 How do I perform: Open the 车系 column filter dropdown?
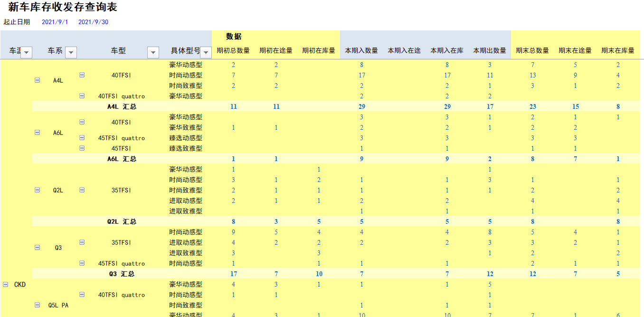[x=70, y=52]
